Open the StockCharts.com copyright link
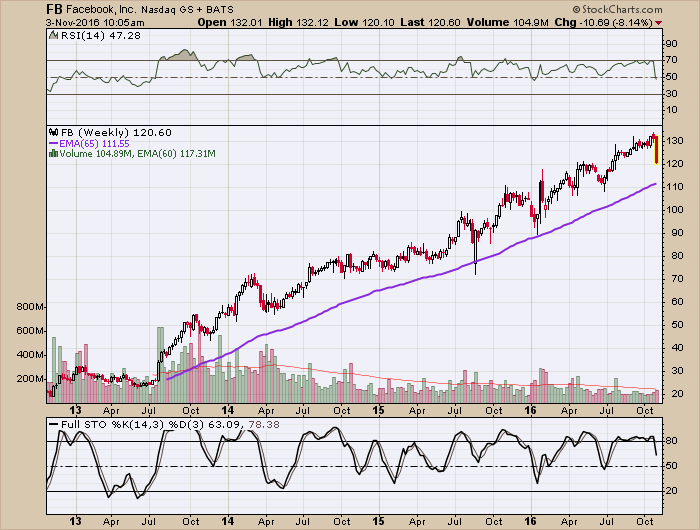The image size is (700, 530). coord(617,10)
